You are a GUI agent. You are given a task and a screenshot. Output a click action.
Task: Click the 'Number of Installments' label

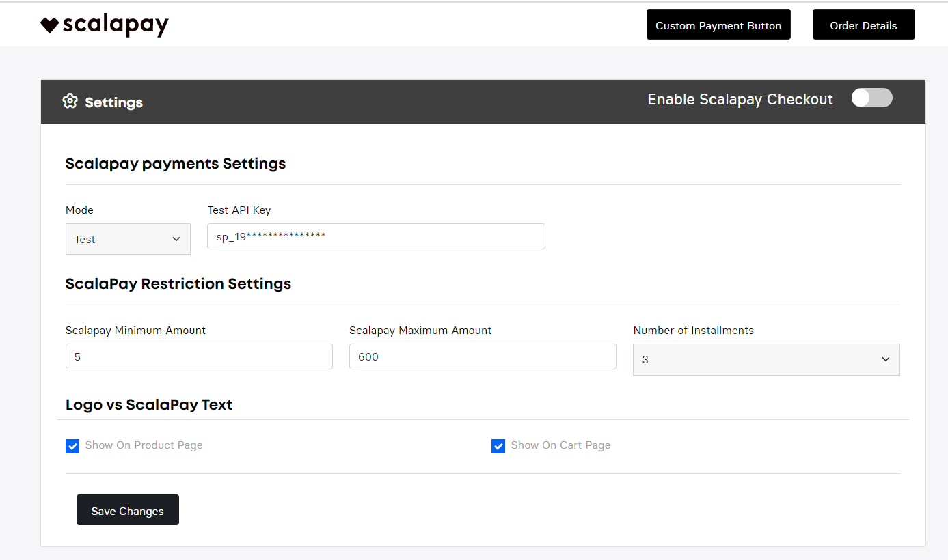click(694, 331)
